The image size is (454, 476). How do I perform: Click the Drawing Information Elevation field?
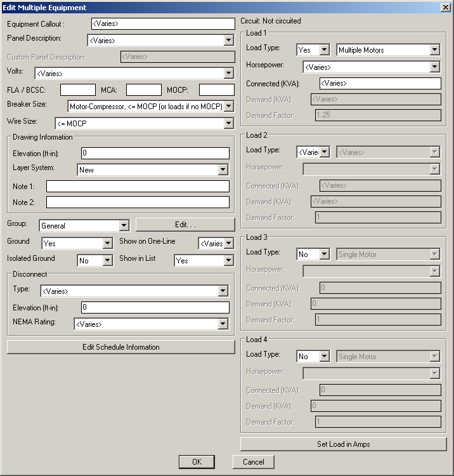tap(155, 154)
